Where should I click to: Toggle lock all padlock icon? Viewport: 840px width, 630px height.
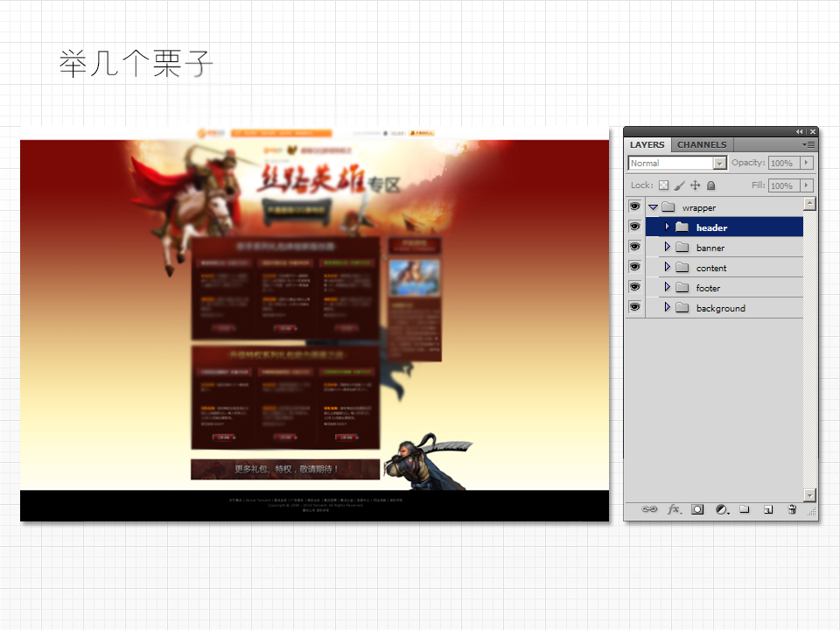click(x=710, y=185)
